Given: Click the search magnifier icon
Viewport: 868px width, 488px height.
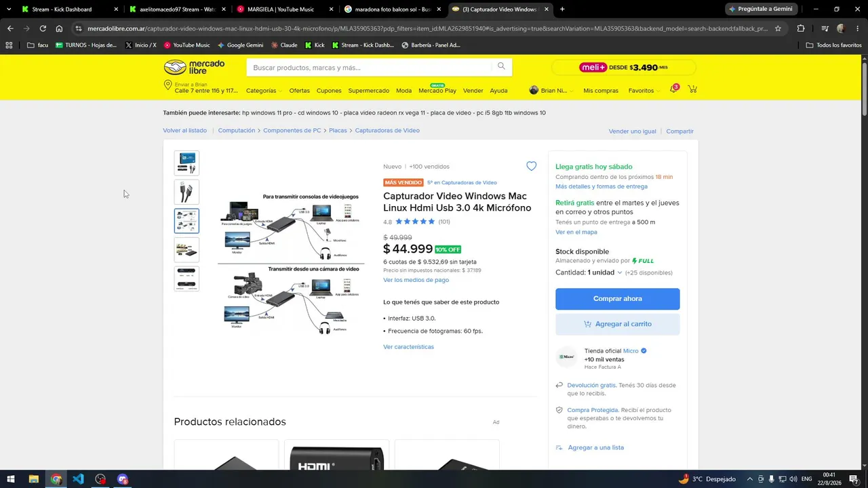Looking at the screenshot, I should point(501,66).
